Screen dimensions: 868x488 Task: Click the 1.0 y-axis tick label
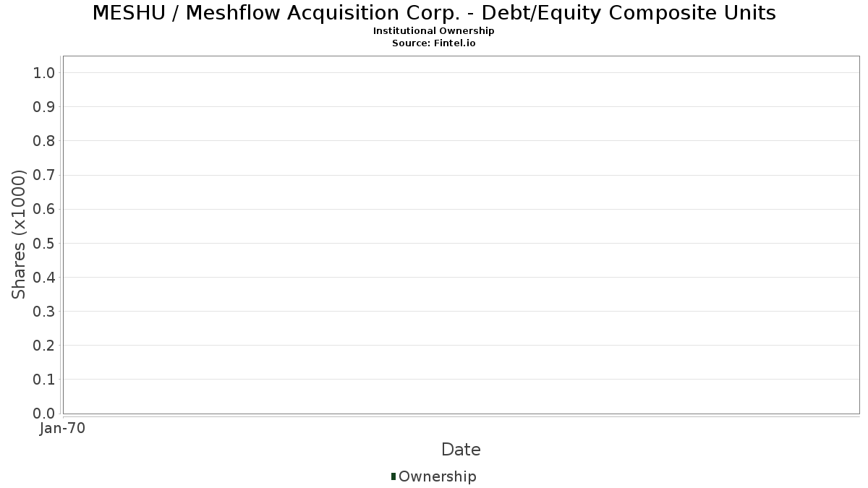(44, 73)
